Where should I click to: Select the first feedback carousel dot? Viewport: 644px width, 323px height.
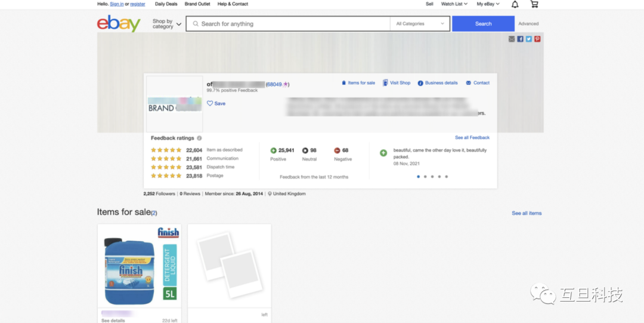coord(418,177)
